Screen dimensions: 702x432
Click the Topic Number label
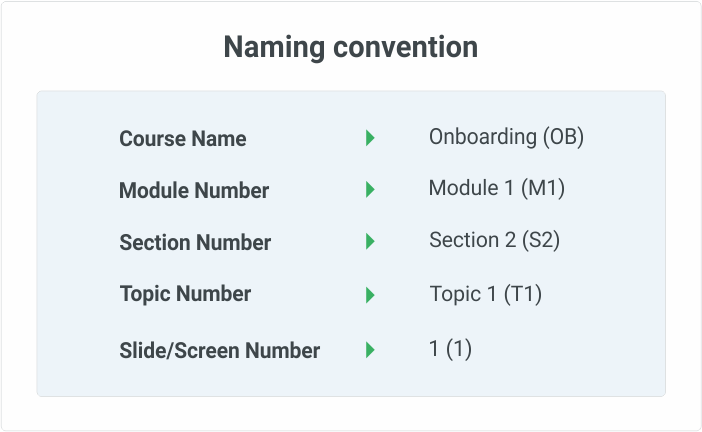pyautogui.click(x=185, y=294)
